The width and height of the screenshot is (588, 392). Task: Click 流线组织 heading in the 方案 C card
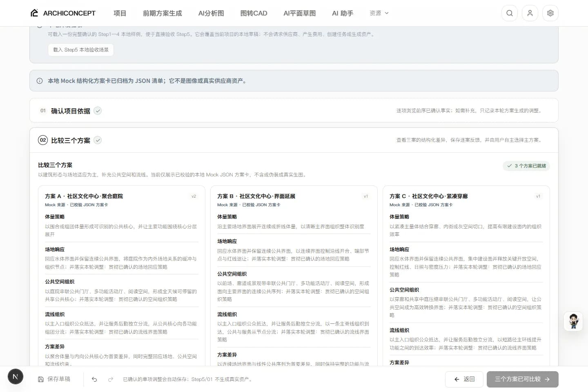[399, 330]
